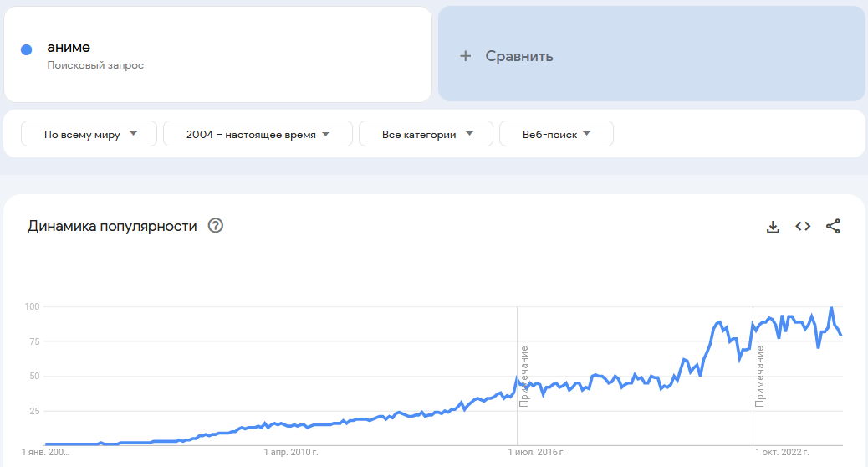Click the 1 апр. 2010 г. axis label
The height and width of the screenshot is (467, 868).
[291, 453]
